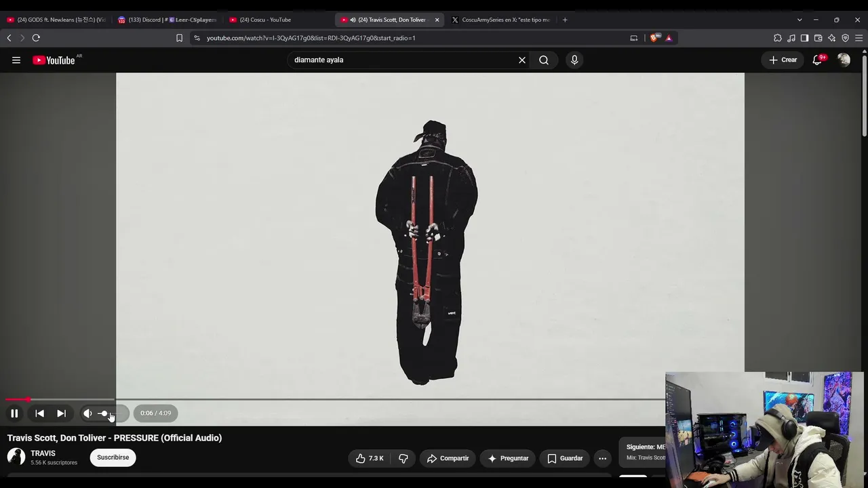The width and height of the screenshot is (868, 488).
Task: Open the account avatar menu
Action: pos(844,60)
